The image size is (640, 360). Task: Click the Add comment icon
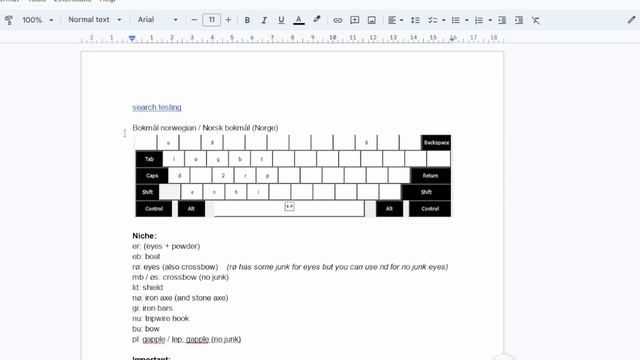355,20
